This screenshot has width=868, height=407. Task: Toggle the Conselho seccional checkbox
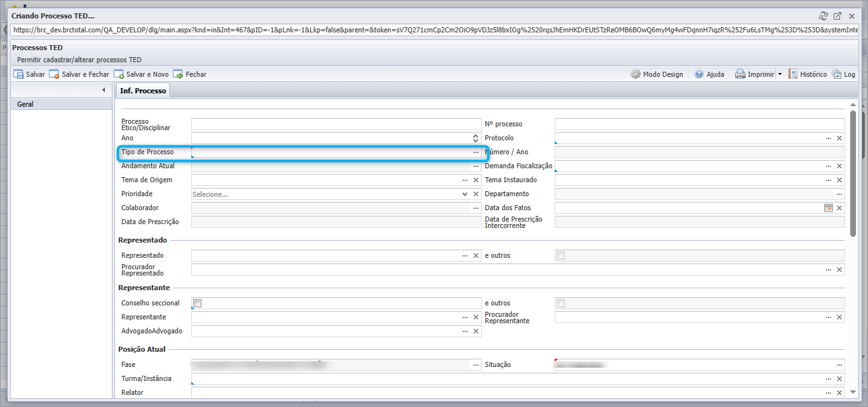198,304
